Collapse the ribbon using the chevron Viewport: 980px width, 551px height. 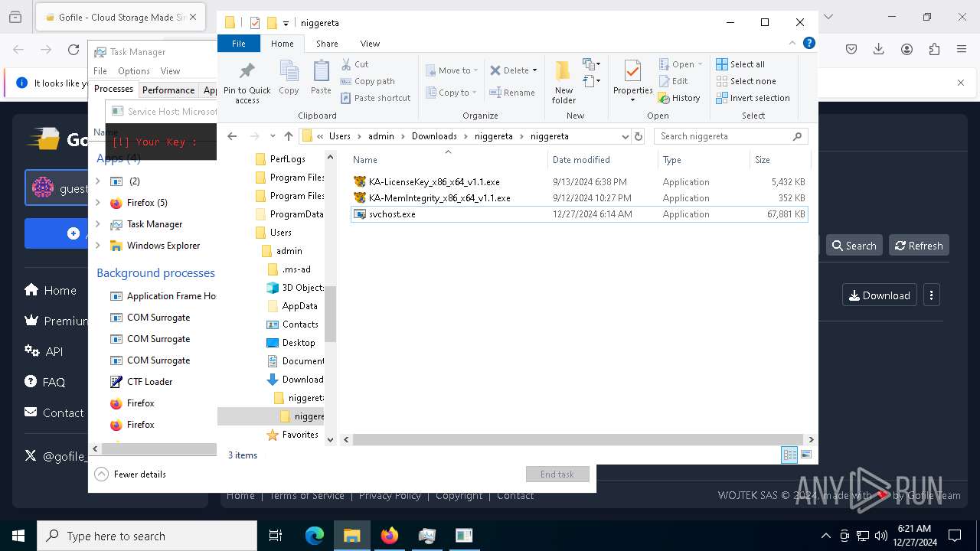(793, 44)
